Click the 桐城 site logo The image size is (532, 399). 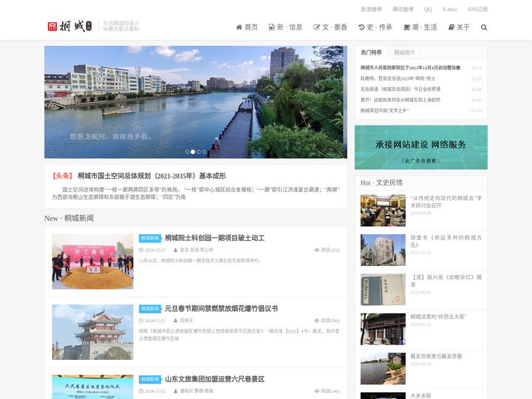[x=69, y=27]
